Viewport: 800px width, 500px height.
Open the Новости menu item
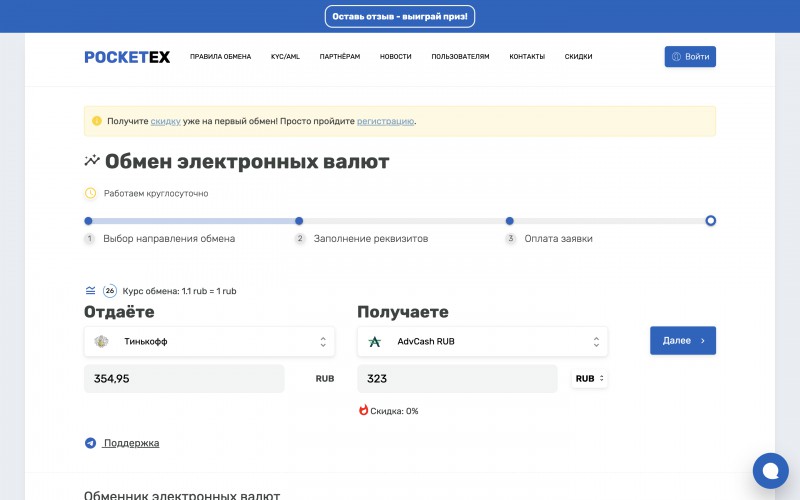pyautogui.click(x=395, y=57)
